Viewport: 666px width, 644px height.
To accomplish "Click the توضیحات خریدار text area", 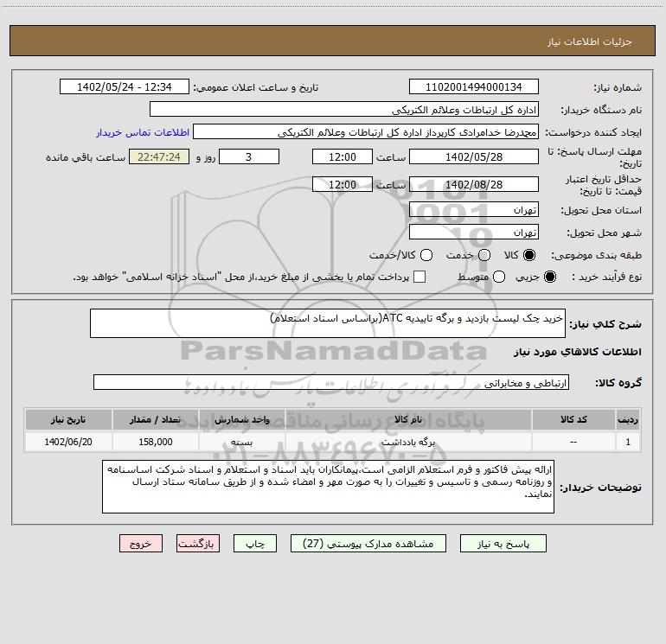I will click(x=329, y=487).
